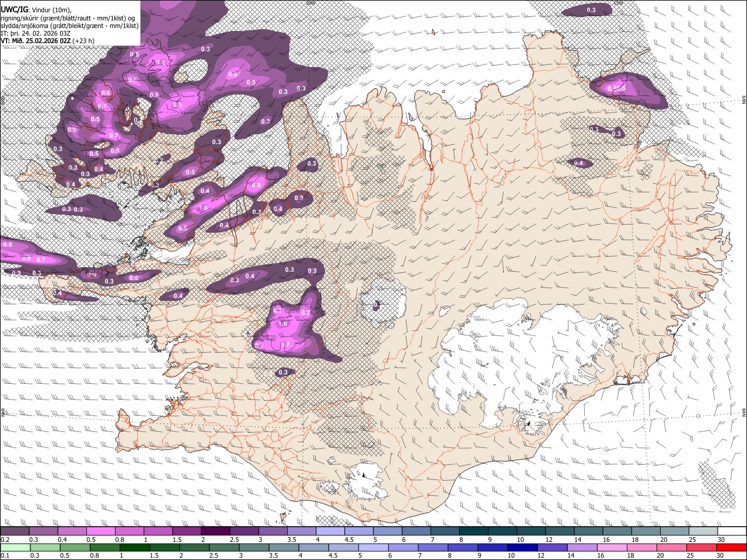
Task: Click the '0.9' precipitation value on the map
Action: 177,104
